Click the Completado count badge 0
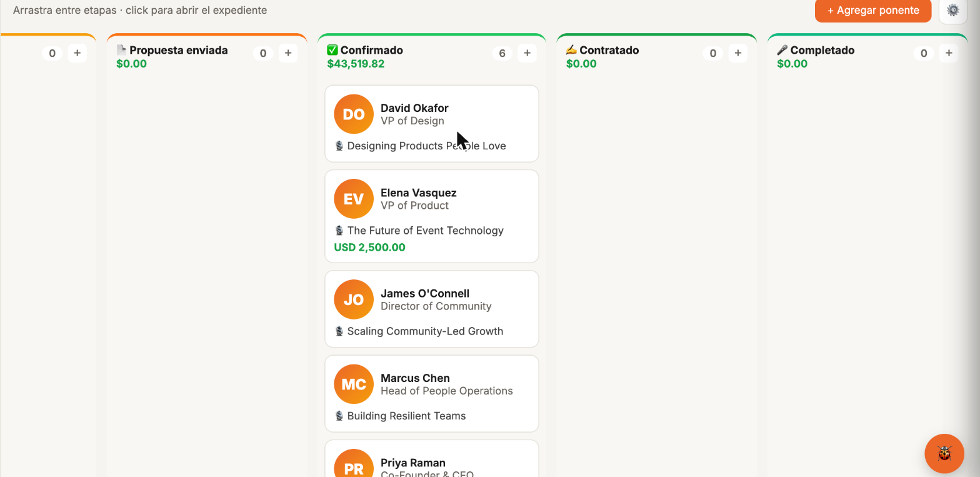This screenshot has height=477, width=980. pos(924,54)
